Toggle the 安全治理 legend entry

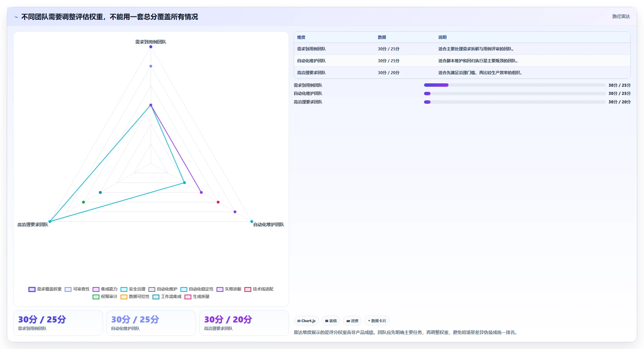[133, 289]
